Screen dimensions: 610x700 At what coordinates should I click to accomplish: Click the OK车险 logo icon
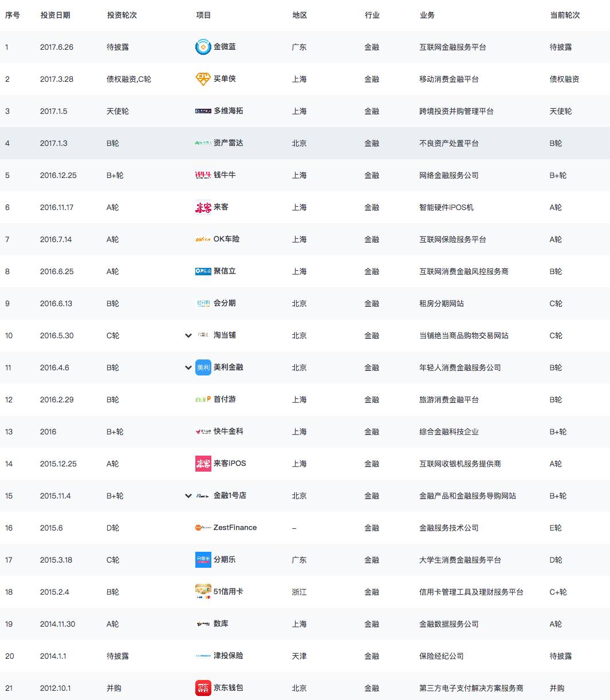click(x=203, y=239)
